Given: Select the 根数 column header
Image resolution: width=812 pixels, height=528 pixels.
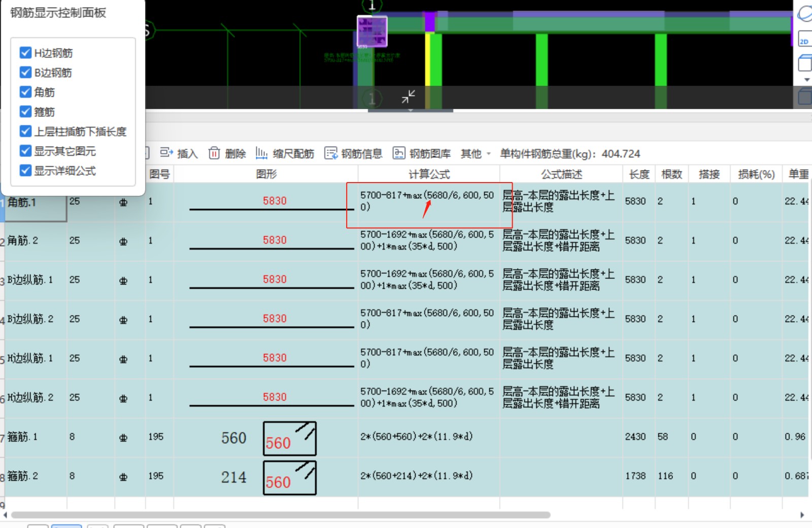Looking at the screenshot, I should pyautogui.click(x=671, y=174).
